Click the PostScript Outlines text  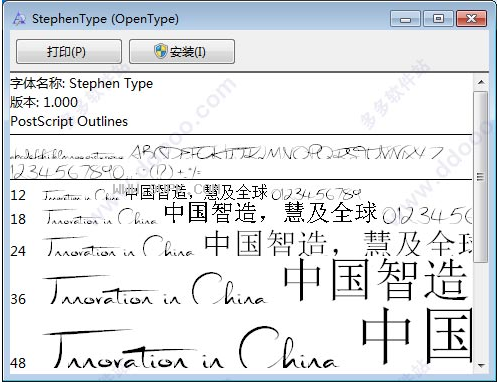point(69,121)
